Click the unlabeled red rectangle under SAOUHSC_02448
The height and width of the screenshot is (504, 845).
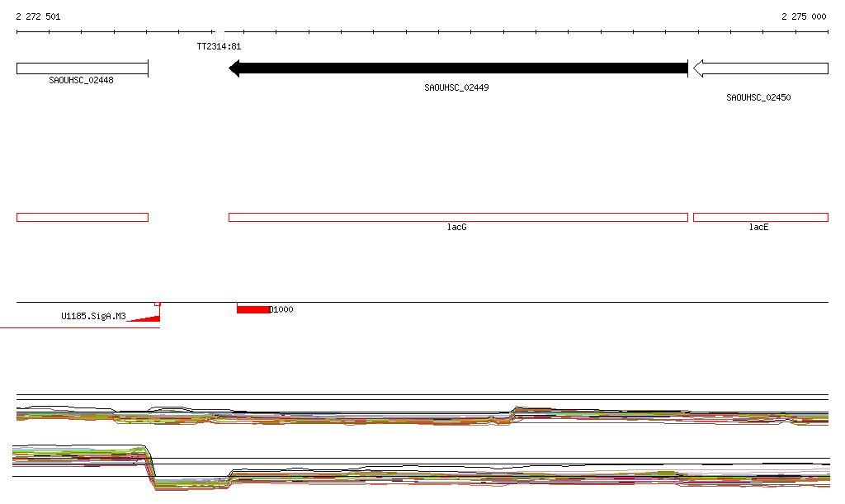point(83,218)
